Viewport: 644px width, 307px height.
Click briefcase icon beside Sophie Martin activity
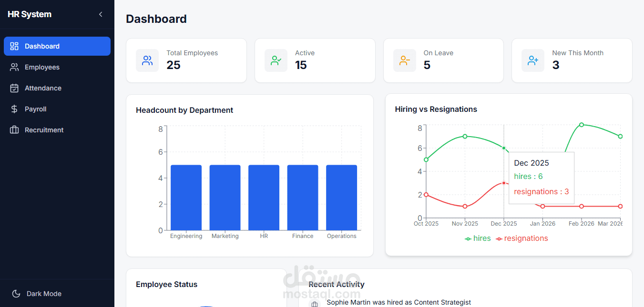(315, 304)
